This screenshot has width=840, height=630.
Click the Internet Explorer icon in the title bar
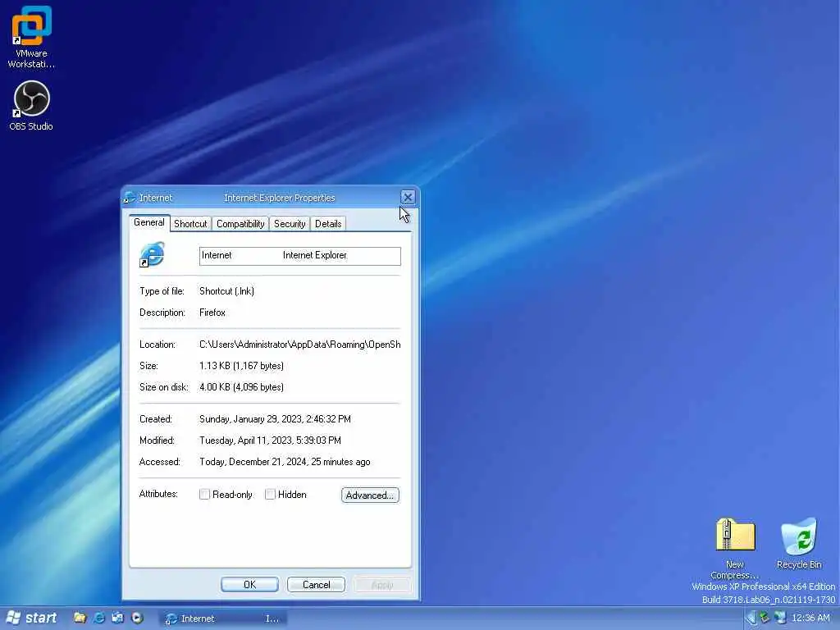(x=129, y=198)
